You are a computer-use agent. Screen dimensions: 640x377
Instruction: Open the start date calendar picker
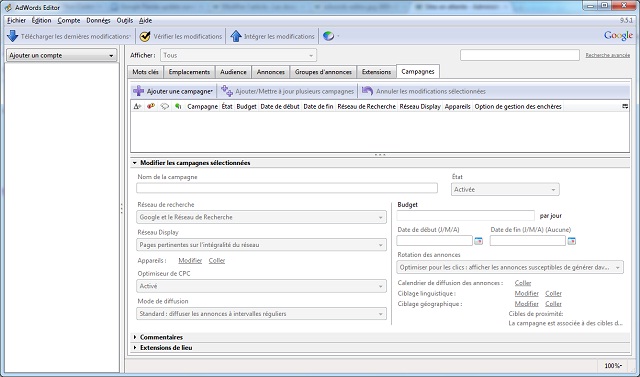click(478, 241)
